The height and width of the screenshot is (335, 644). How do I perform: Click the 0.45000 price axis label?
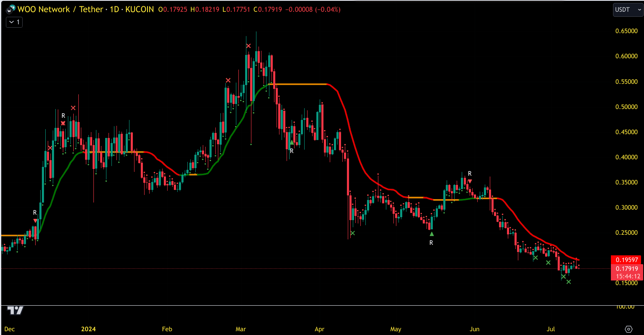point(626,132)
